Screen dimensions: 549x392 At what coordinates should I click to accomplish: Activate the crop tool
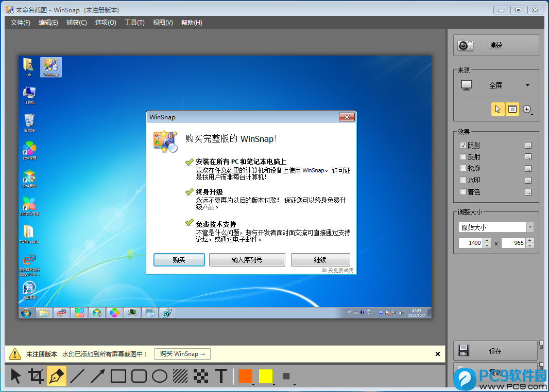click(36, 376)
